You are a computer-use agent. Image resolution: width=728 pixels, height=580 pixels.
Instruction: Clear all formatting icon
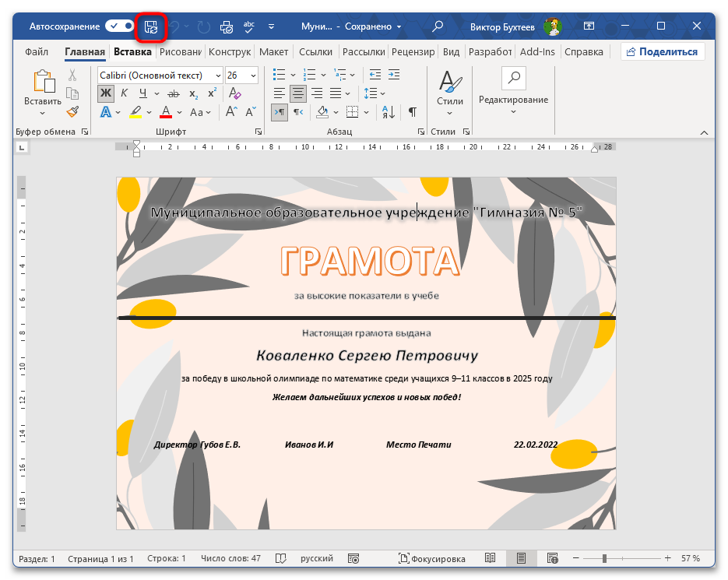(x=235, y=93)
